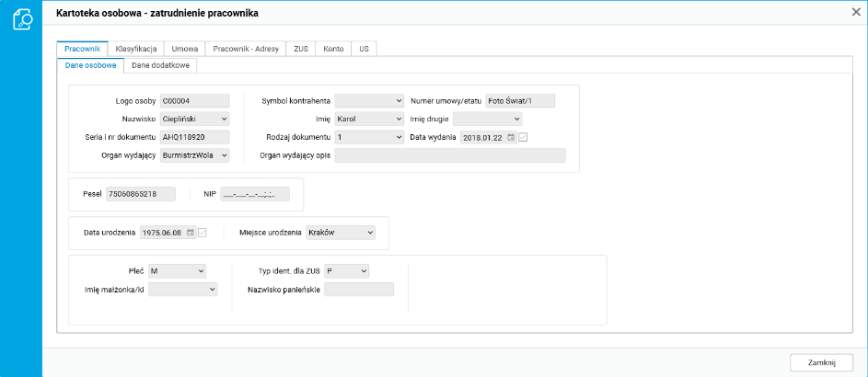This screenshot has height=377, width=868.
Task: Expand the Płeć dropdown
Action: tap(201, 270)
